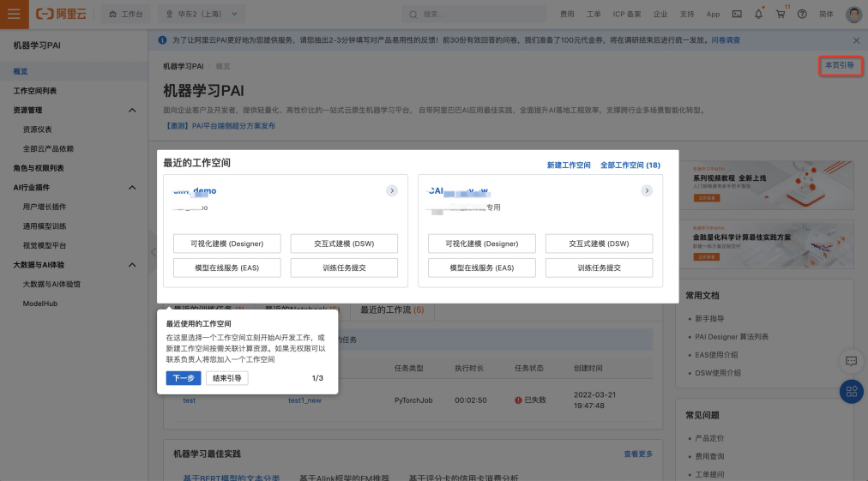
Task: Open the hamburger navigation menu
Action: click(14, 14)
